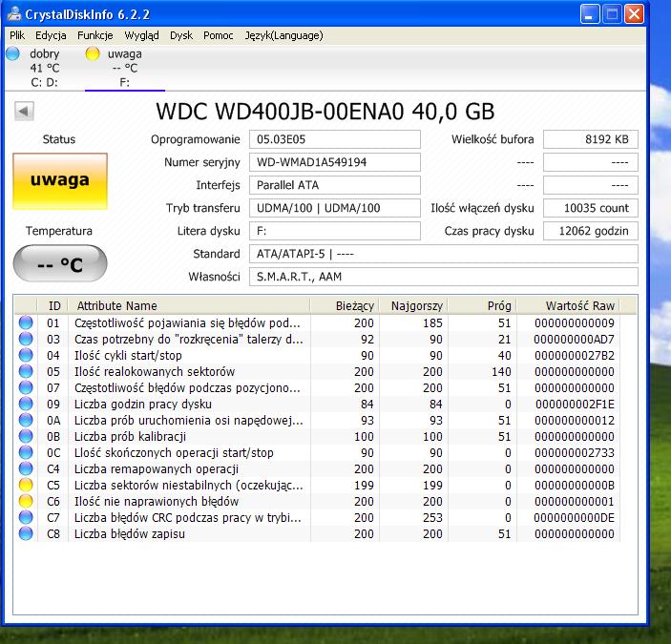671x644 pixels.
Task: Click the previous disk arrow button
Action: 24,112
